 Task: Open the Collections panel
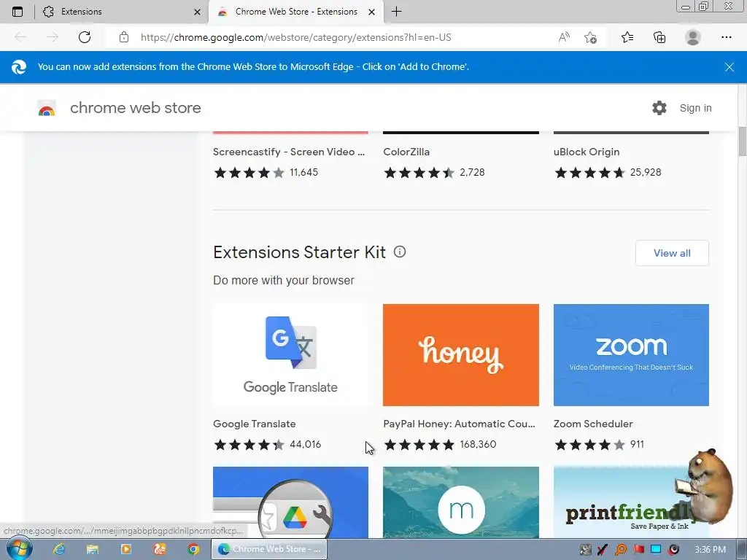pos(659,37)
